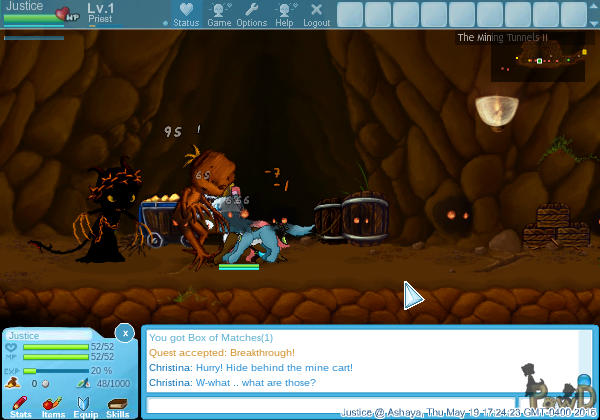Image resolution: width=600 pixels, height=420 pixels.
Task: Open the Skills book
Action: (x=118, y=405)
